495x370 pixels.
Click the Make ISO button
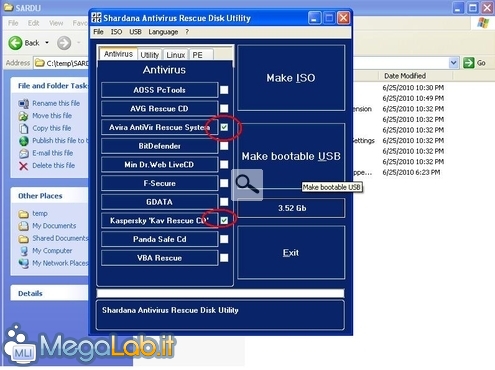(291, 78)
